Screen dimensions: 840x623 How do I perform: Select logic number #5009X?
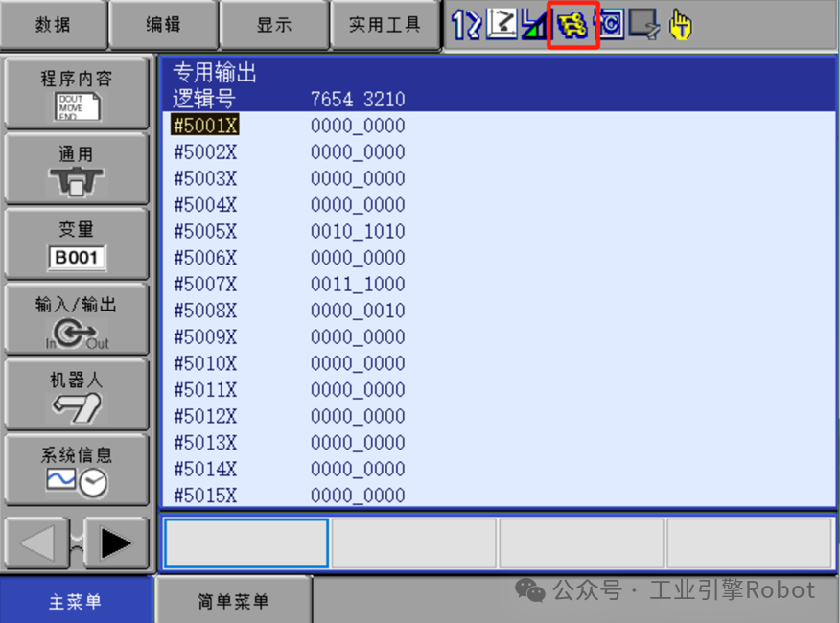pos(205,337)
